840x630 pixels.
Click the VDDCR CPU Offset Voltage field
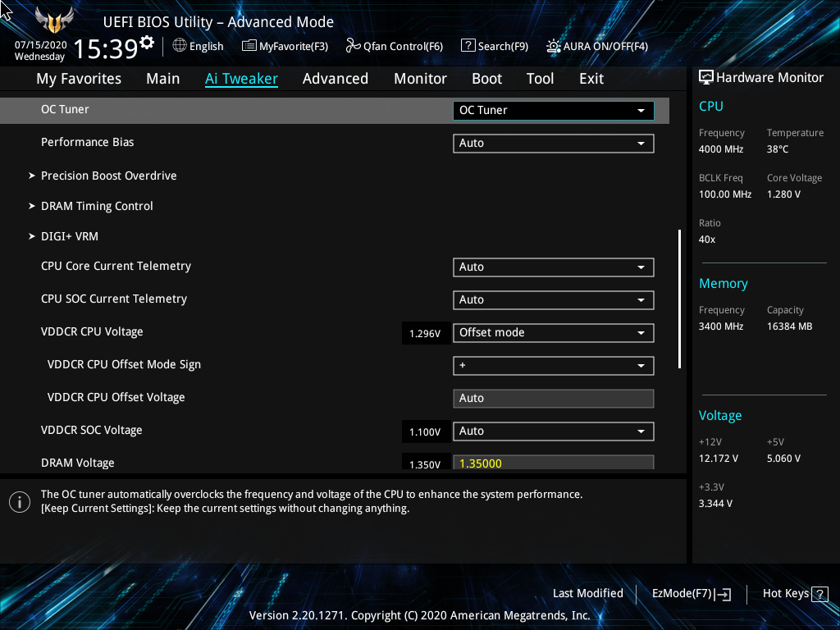[x=554, y=399]
